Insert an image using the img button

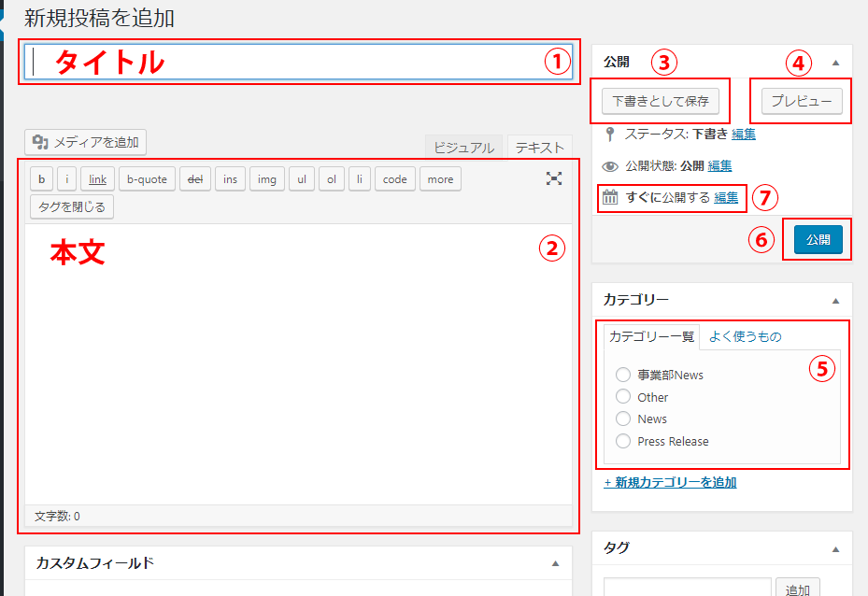(x=267, y=178)
